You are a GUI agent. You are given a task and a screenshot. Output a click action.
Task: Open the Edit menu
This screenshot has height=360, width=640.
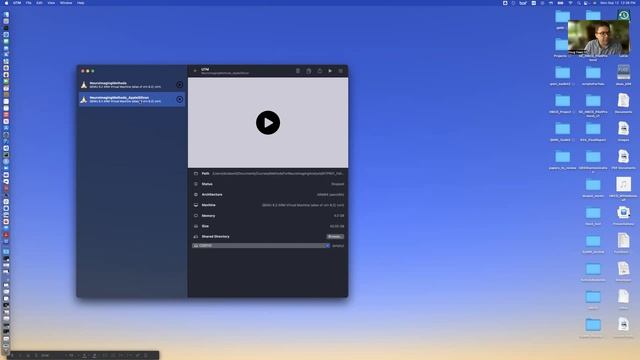[39, 3]
